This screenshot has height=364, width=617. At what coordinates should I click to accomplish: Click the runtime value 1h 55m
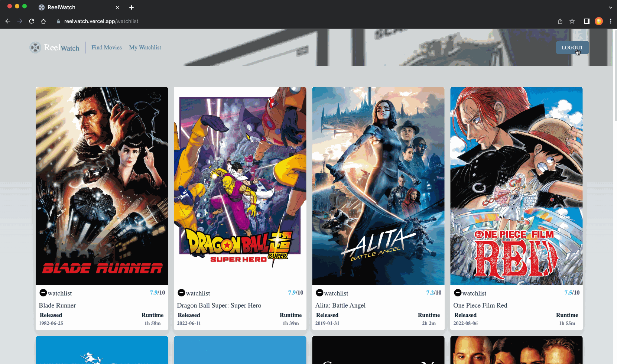567,323
